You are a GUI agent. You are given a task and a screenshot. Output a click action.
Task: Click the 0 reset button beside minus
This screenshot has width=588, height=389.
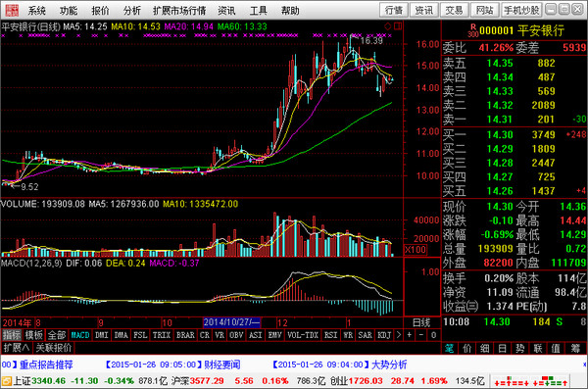coord(433,335)
